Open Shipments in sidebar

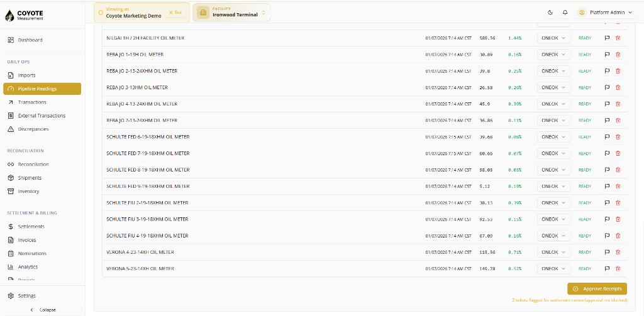(42, 178)
